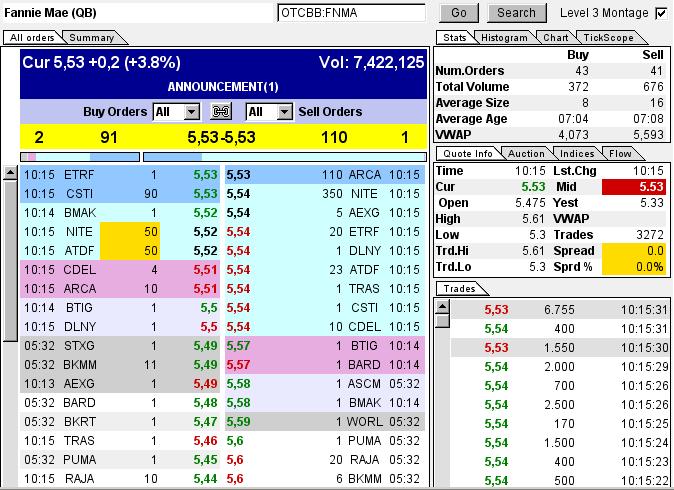Select the AEXG sell order of 5
This screenshot has height=490, width=674.
tap(325, 213)
